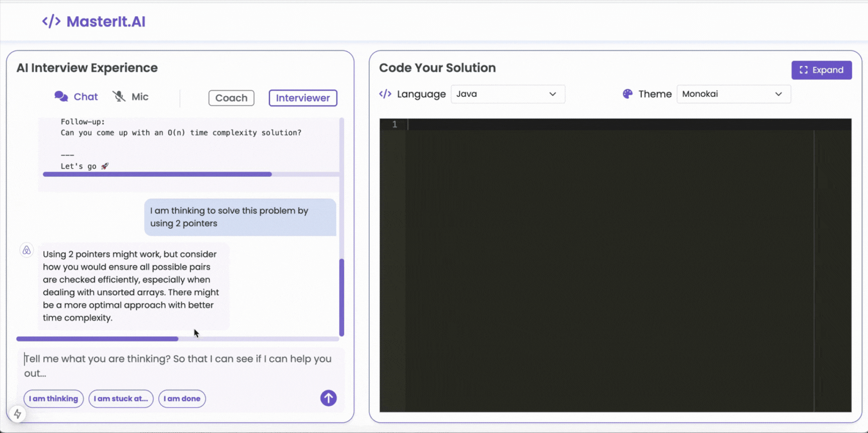Click the 'Let's go' text line
Viewport: 868px width, 433px height.
85,166
